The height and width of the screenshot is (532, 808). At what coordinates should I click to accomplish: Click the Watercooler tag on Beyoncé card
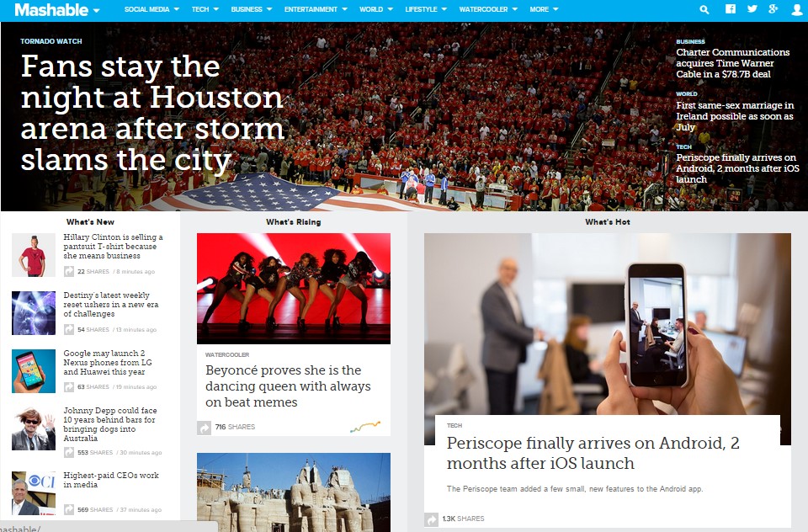click(227, 354)
